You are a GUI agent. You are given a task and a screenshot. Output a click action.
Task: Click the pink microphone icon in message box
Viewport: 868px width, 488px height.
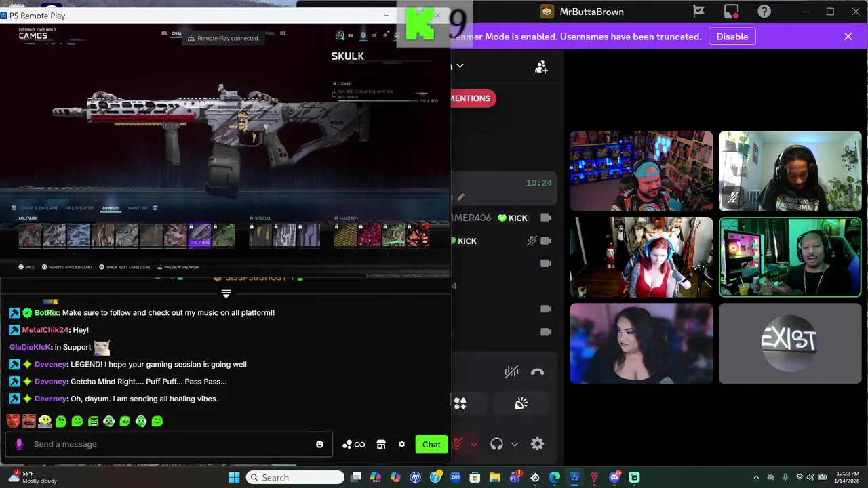click(x=19, y=444)
